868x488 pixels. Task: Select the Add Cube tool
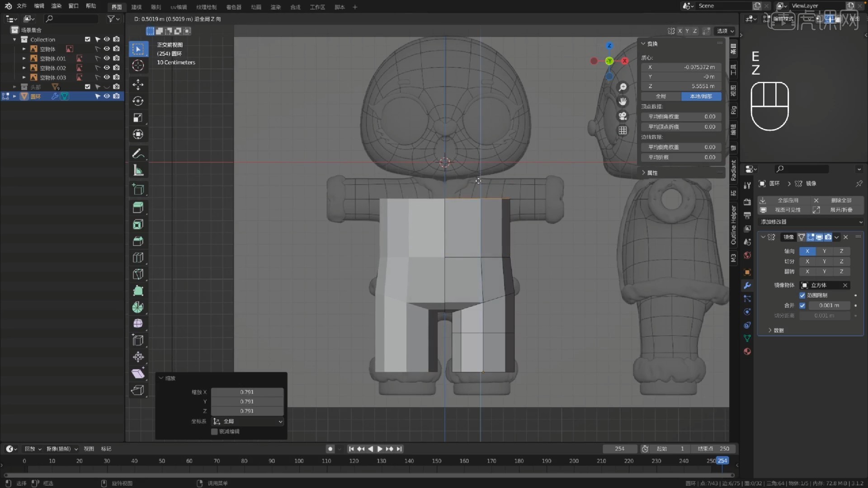point(138,189)
